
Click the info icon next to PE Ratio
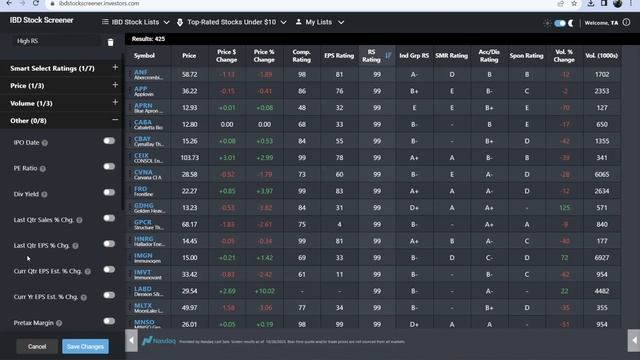(x=43, y=169)
